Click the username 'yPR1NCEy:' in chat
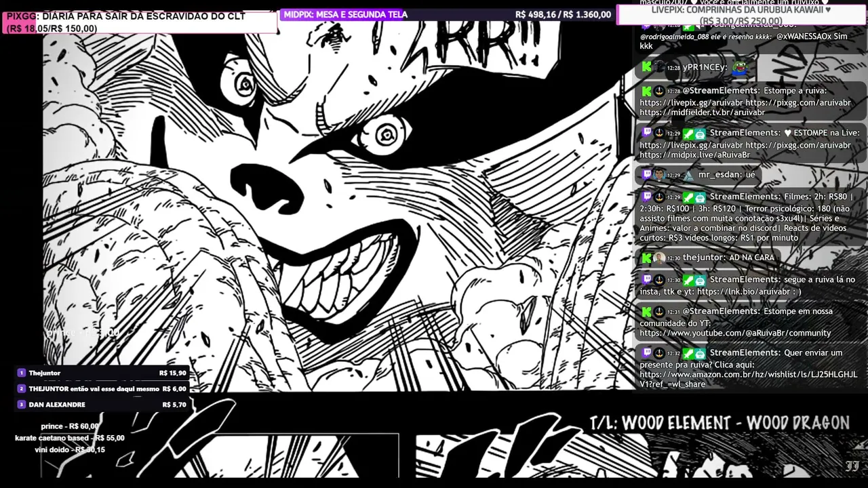 coord(705,67)
